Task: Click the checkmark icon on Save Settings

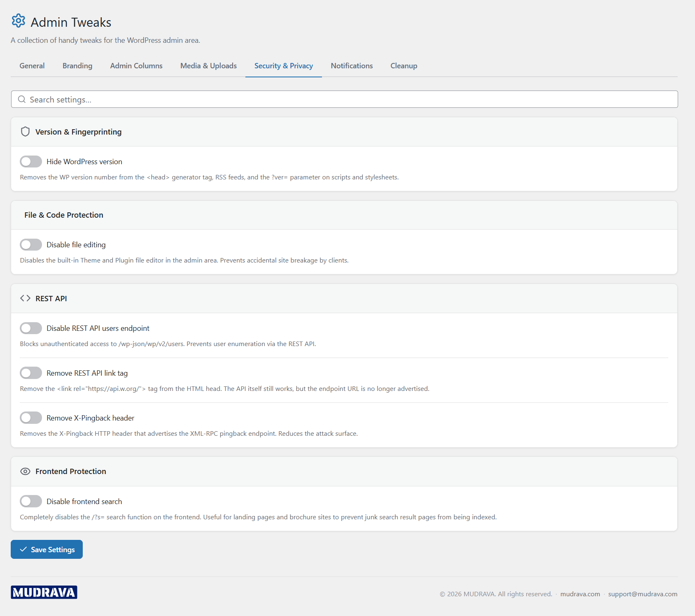Action: (x=24, y=549)
